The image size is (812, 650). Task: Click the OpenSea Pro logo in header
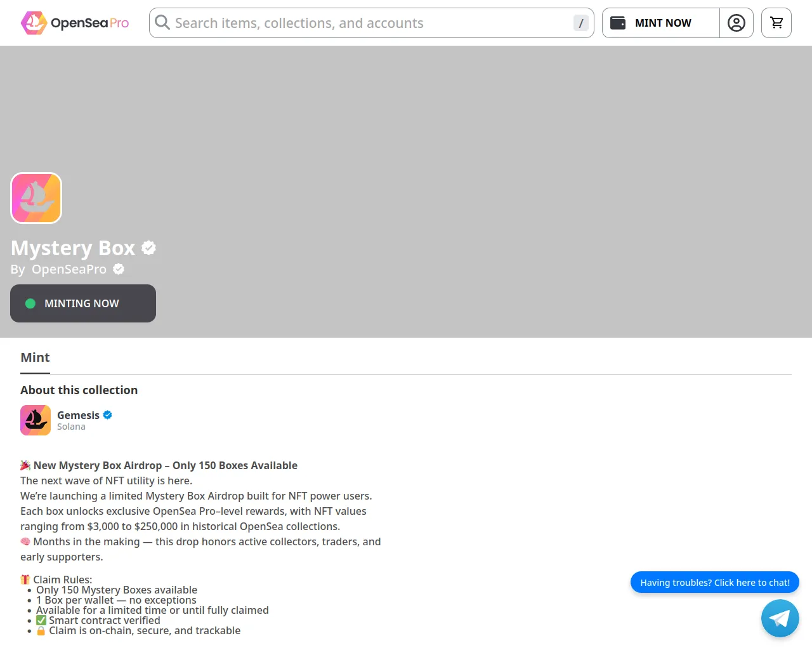75,23
